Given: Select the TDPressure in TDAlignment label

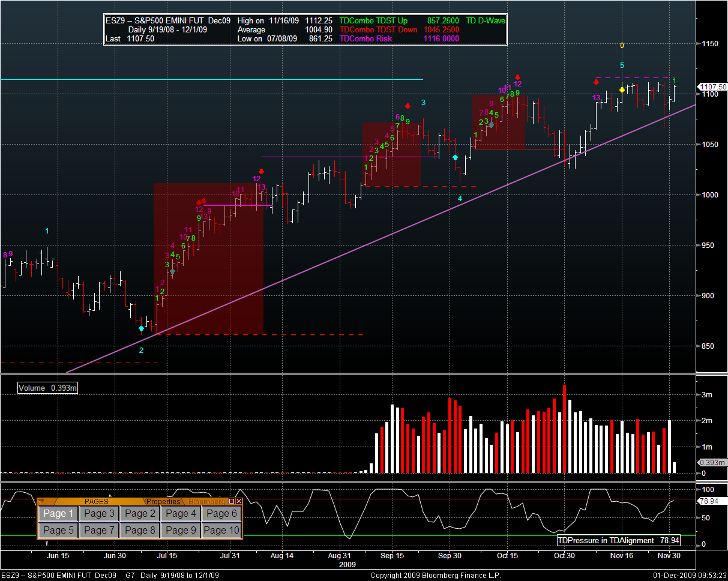Looking at the screenshot, I should (x=618, y=540).
